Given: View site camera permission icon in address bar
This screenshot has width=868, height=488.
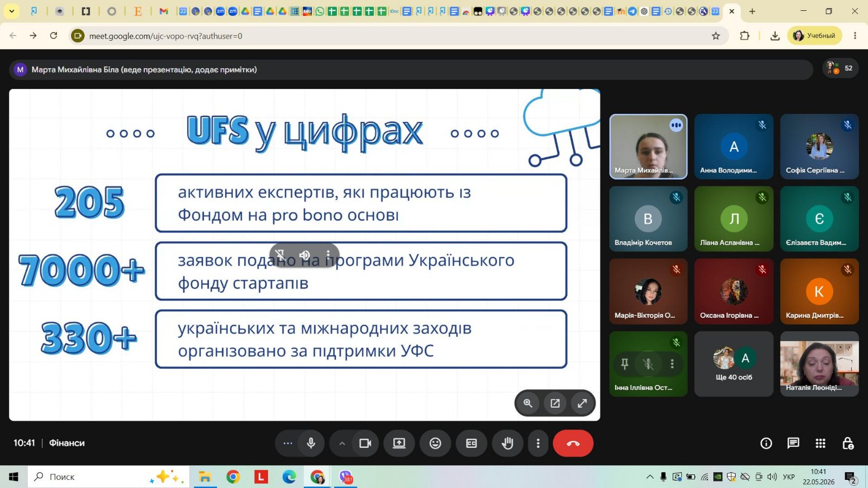Looking at the screenshot, I should tap(78, 36).
